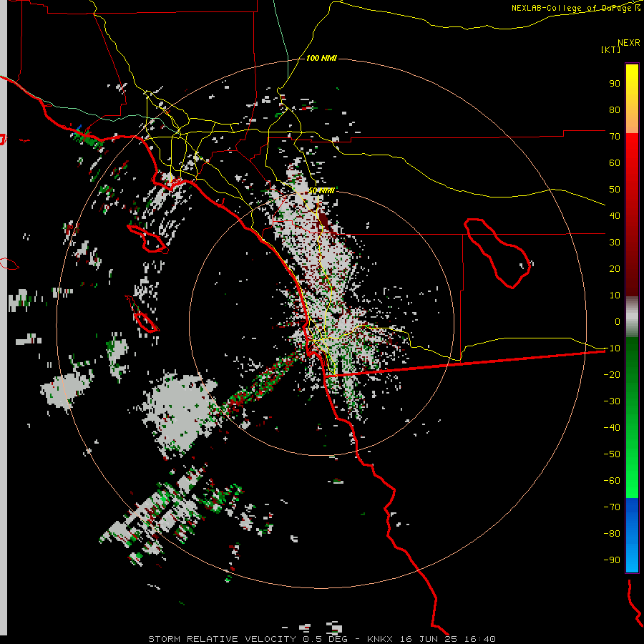Pick the gray zero-velocity color bar segment
This screenshot has width=644, height=644.
click(x=632, y=317)
